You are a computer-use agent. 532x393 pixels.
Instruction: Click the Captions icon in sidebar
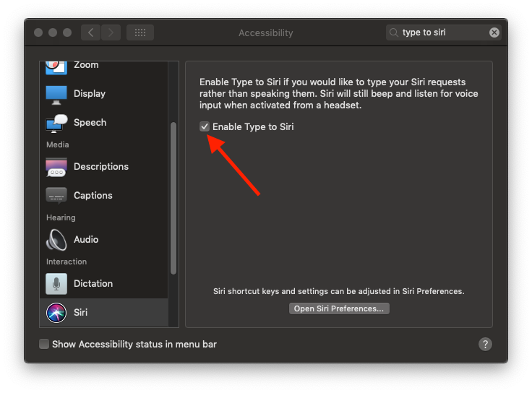56,196
